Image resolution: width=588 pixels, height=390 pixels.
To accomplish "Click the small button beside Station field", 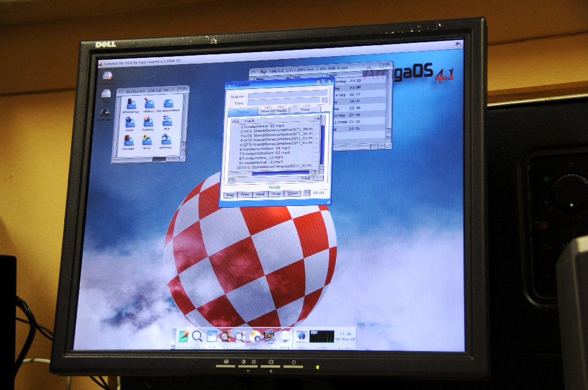I will click(x=324, y=100).
